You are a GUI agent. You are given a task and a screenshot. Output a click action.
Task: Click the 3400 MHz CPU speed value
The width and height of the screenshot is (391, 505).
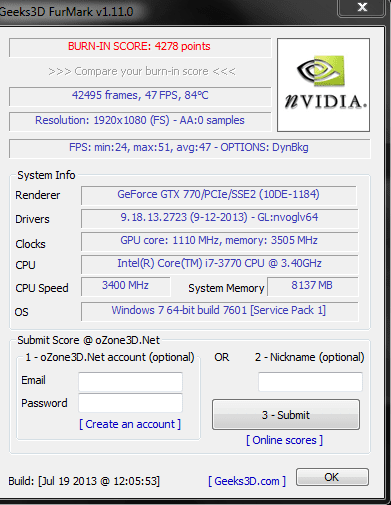125,286
